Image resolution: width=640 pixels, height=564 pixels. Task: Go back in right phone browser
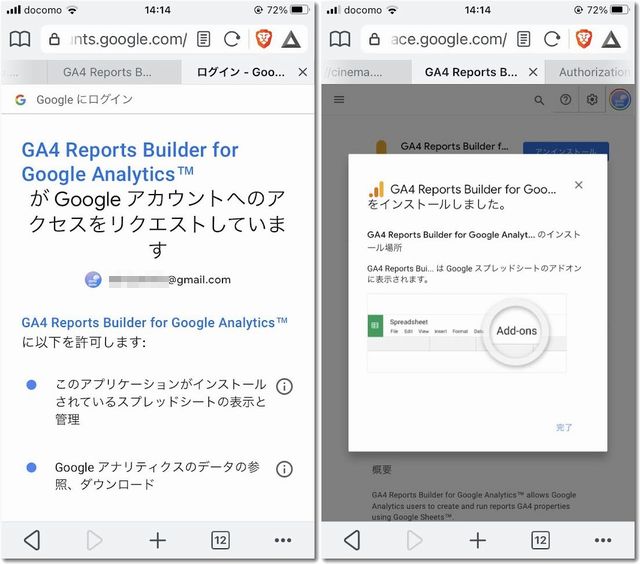352,540
